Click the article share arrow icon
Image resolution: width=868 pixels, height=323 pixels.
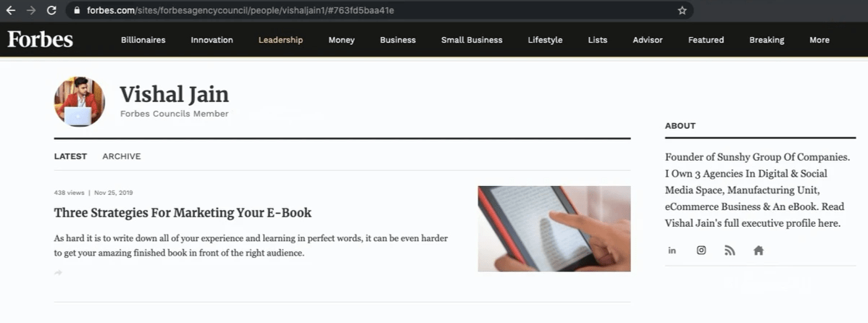[58, 273]
